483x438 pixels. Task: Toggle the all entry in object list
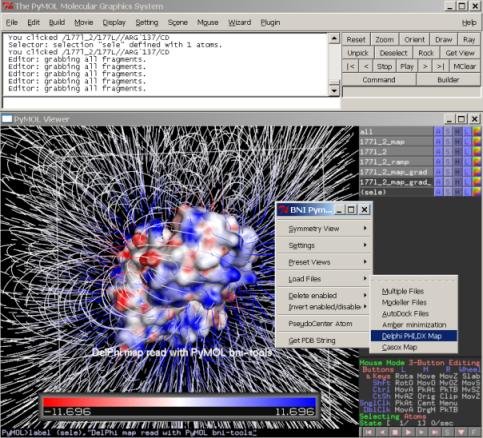point(396,132)
